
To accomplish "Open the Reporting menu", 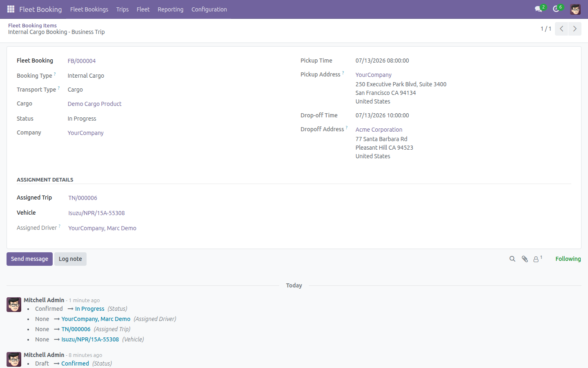I will click(170, 9).
